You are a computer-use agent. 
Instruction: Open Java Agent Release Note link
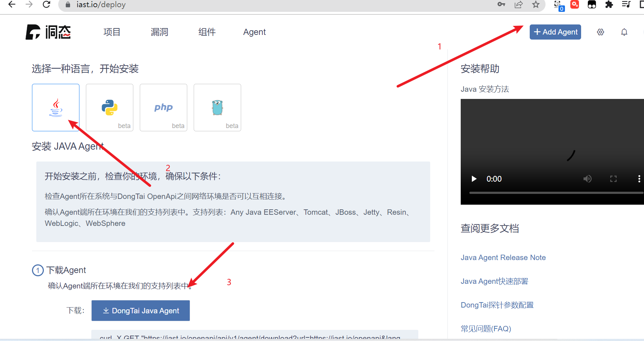503,258
